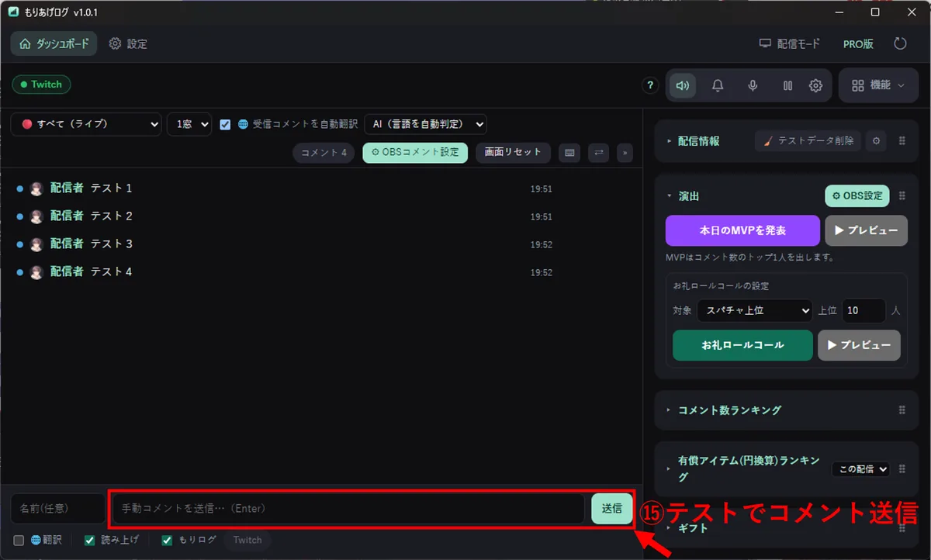Click avatar icon of テスト 1 comment
The image size is (931, 560).
tap(36, 188)
